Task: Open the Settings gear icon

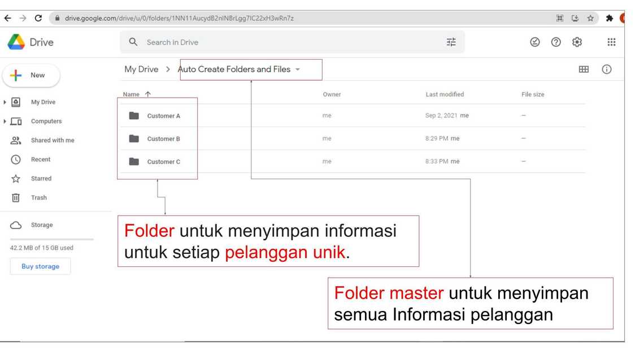Action: click(577, 42)
